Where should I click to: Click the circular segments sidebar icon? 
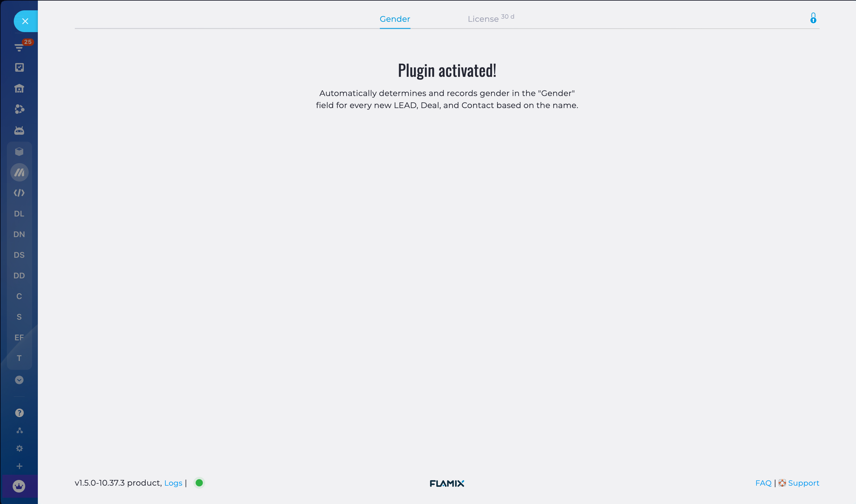(19, 109)
